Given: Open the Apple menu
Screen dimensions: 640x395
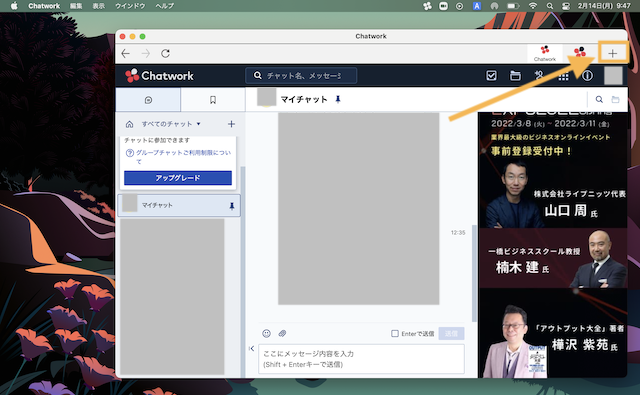Looking at the screenshot, I should [x=14, y=6].
